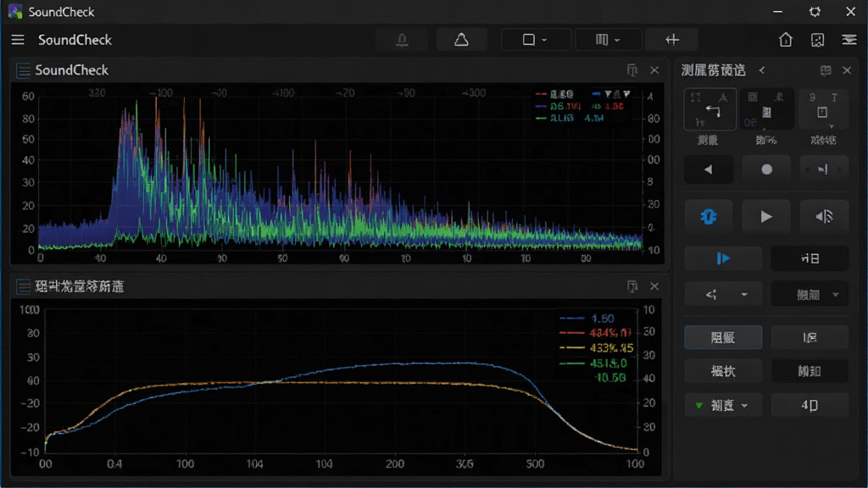Close the lower curve chart panel

click(654, 286)
